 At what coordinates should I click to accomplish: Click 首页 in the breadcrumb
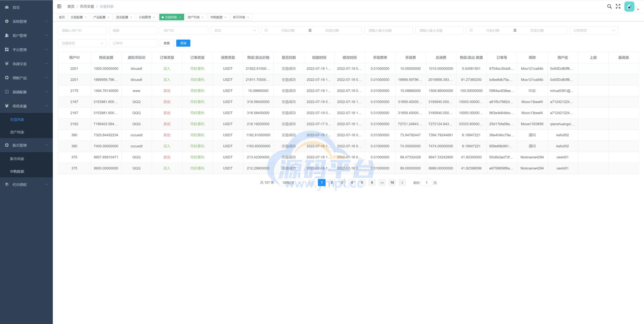(71, 6)
